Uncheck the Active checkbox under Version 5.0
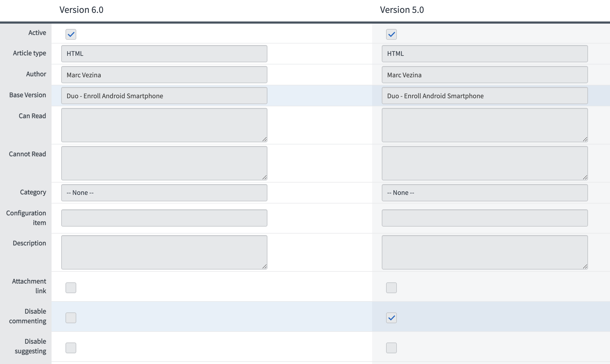Viewport: 610px width, 364px height. pyautogui.click(x=391, y=34)
